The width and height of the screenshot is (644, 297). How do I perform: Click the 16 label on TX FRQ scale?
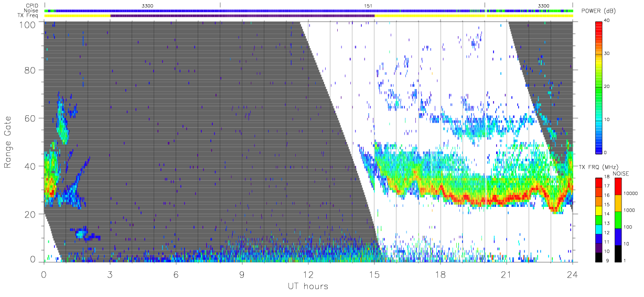coord(607,195)
